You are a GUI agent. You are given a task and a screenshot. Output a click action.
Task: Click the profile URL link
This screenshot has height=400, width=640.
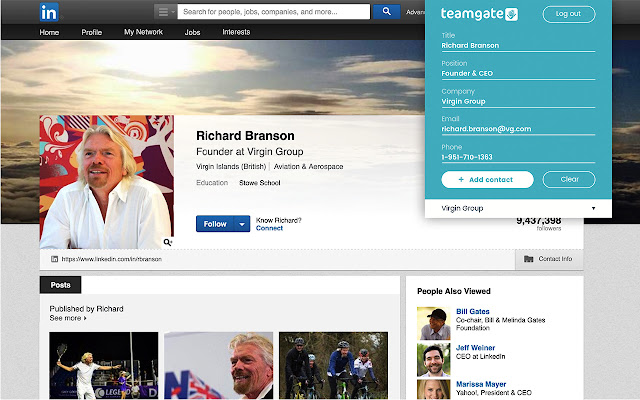(111, 259)
